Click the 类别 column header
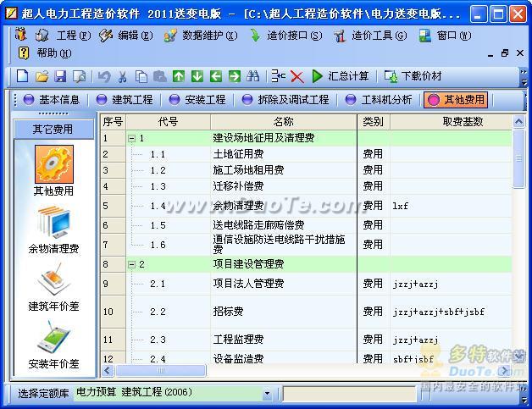The image size is (532, 409). click(x=374, y=121)
